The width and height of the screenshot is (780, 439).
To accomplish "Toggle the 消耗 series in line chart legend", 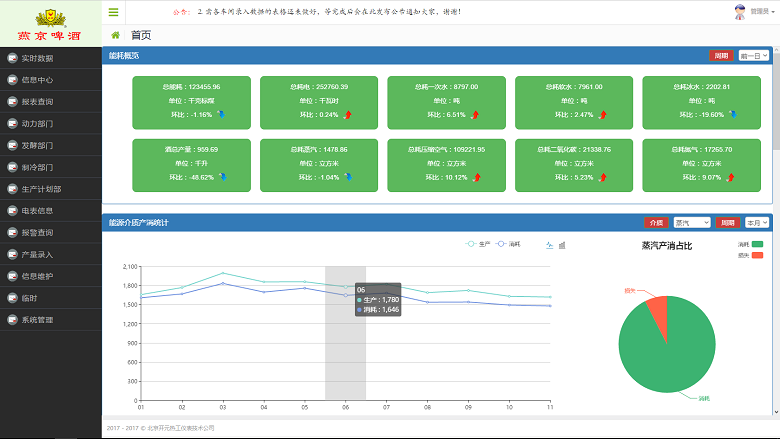I will pos(508,244).
